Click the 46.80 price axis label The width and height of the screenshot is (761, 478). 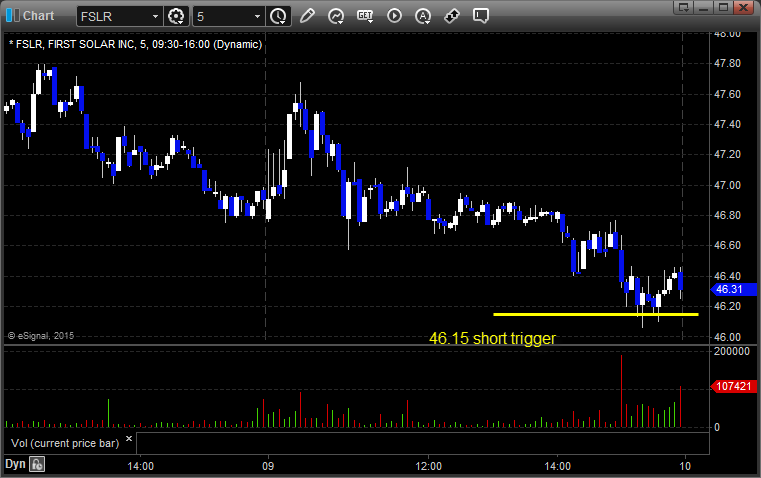click(x=728, y=215)
